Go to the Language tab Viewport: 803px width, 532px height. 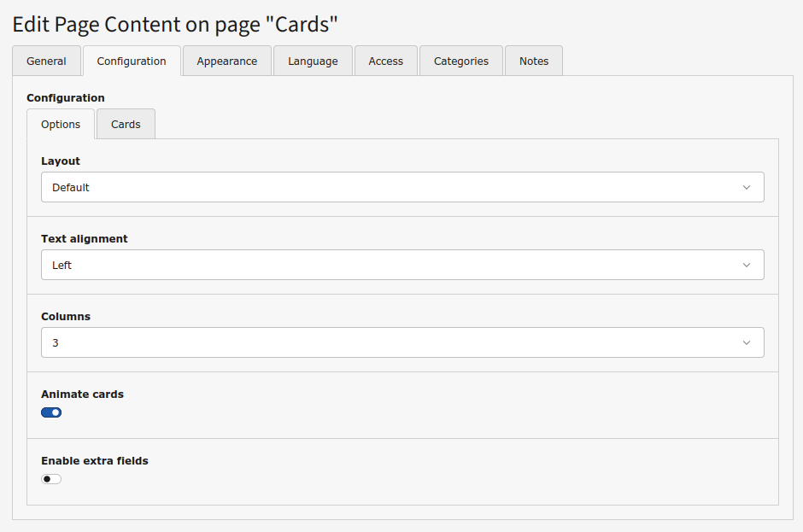tap(313, 61)
